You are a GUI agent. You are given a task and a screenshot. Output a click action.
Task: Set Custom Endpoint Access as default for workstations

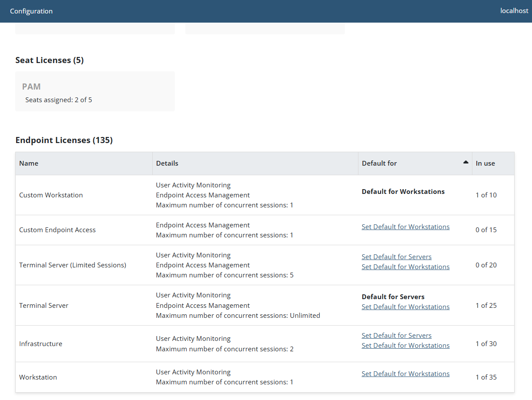[x=405, y=227]
